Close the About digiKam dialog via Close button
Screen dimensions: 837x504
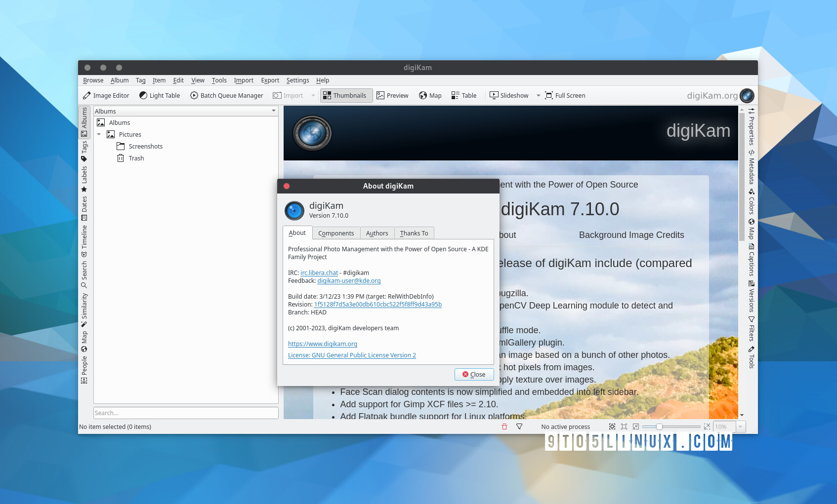(x=474, y=374)
